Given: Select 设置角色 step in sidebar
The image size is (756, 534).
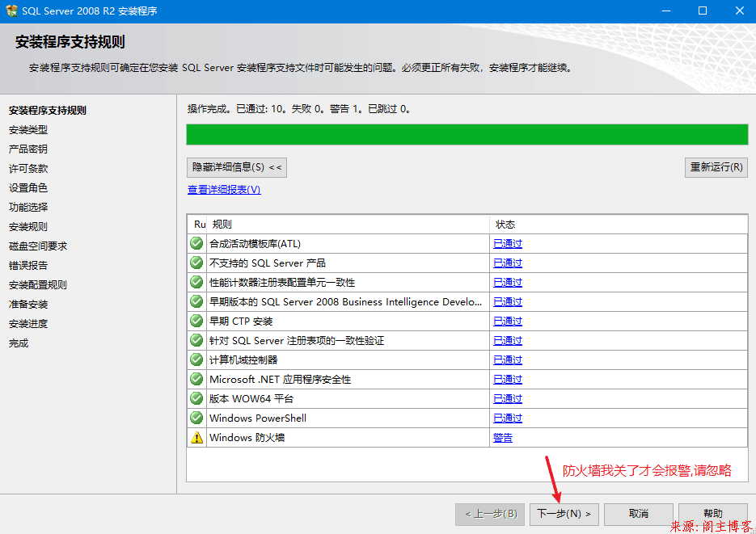Looking at the screenshot, I should [28, 187].
